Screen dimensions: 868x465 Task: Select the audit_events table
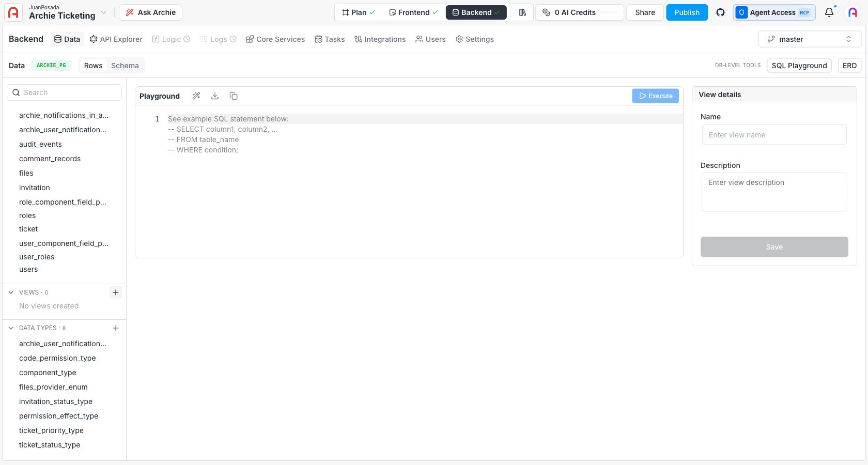tap(40, 144)
